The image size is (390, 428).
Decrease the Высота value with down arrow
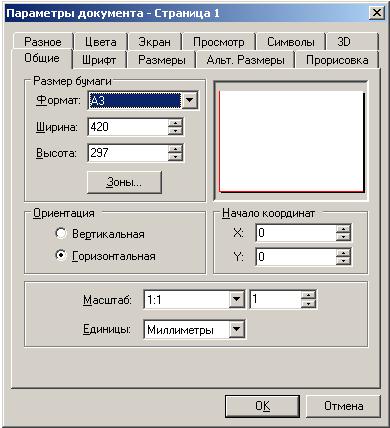pos(175,157)
